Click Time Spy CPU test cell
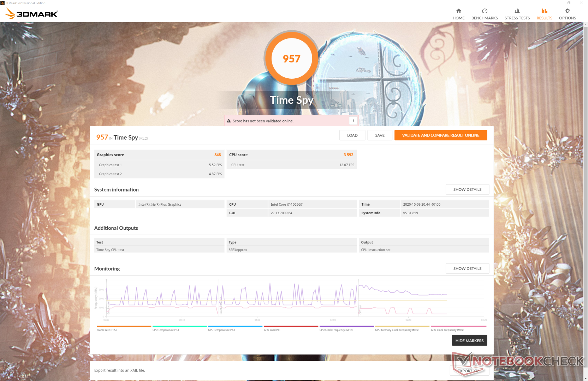588x381 pixels. 159,250
